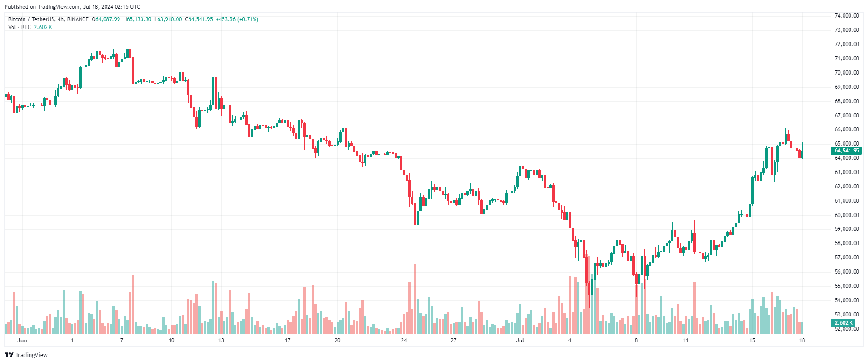Click the 52,000.00 price axis label

coord(846,329)
